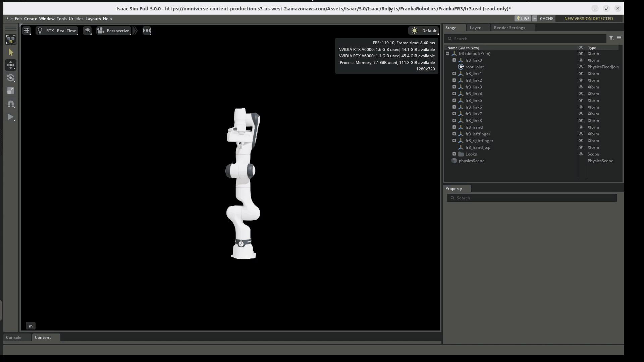
Task: Click the meters unit button in viewport
Action: click(x=31, y=326)
